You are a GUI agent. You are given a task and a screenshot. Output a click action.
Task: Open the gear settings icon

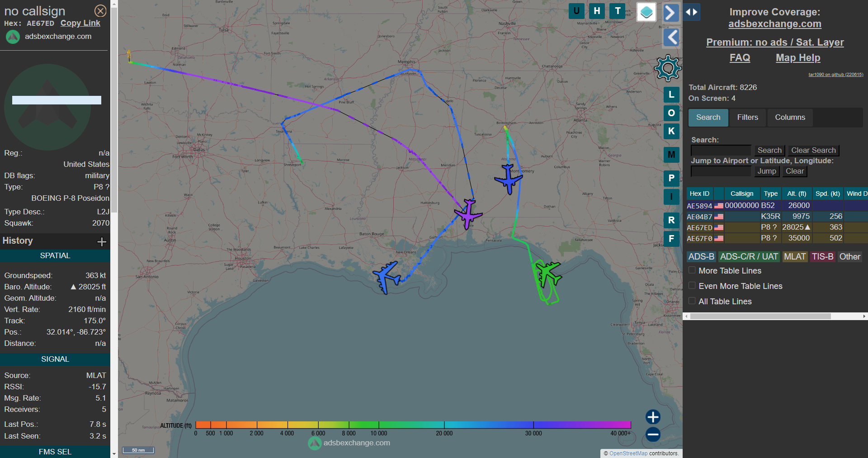(668, 68)
